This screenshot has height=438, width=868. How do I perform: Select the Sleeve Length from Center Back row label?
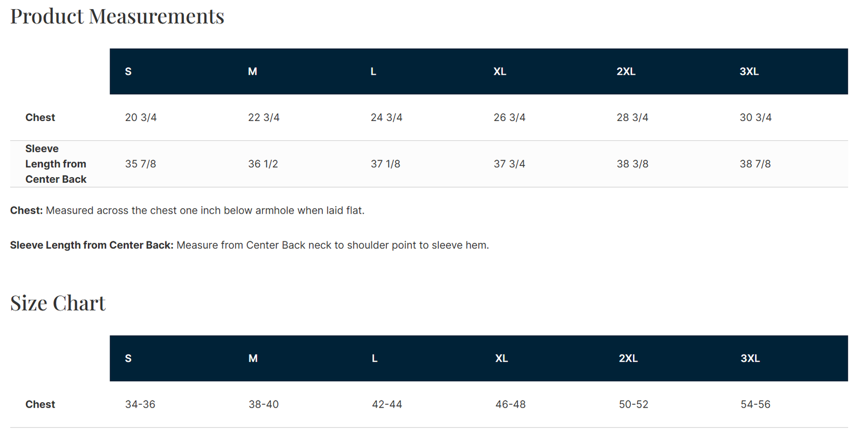56,164
